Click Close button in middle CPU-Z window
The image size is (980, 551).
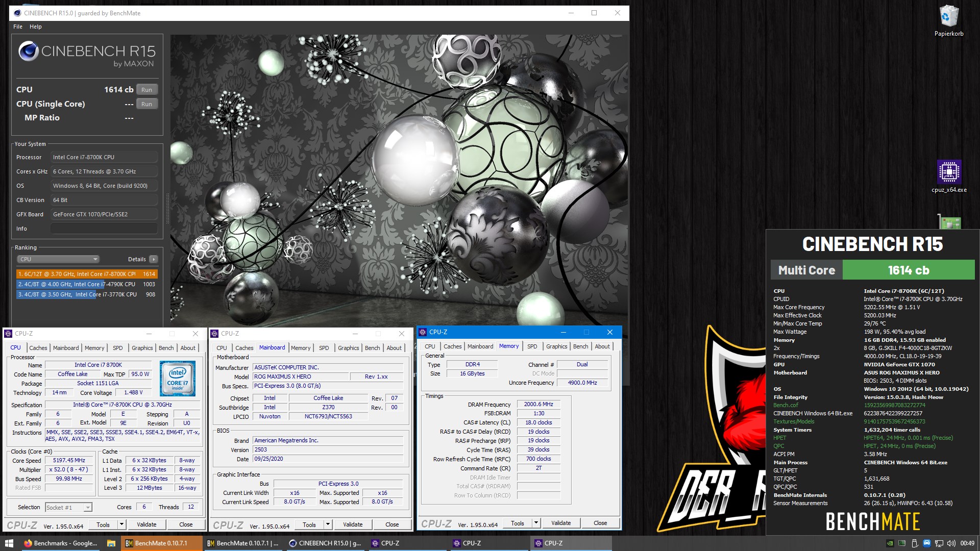[392, 524]
